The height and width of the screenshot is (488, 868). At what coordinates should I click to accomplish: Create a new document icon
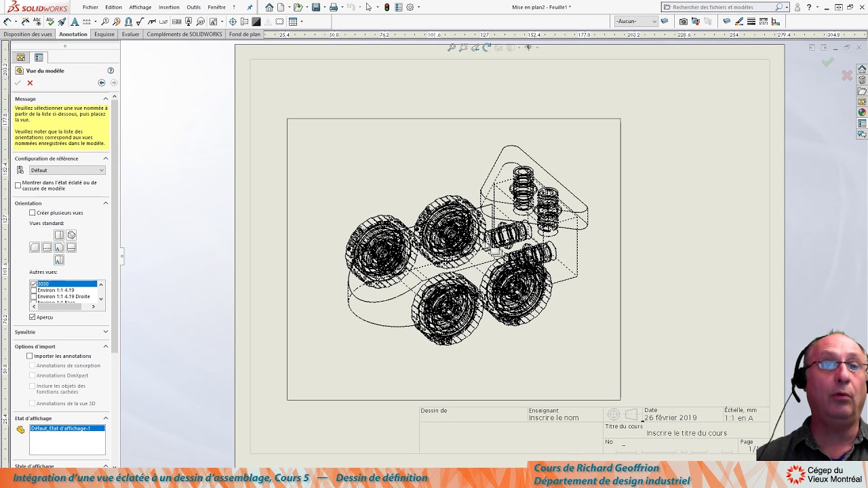(x=281, y=7)
